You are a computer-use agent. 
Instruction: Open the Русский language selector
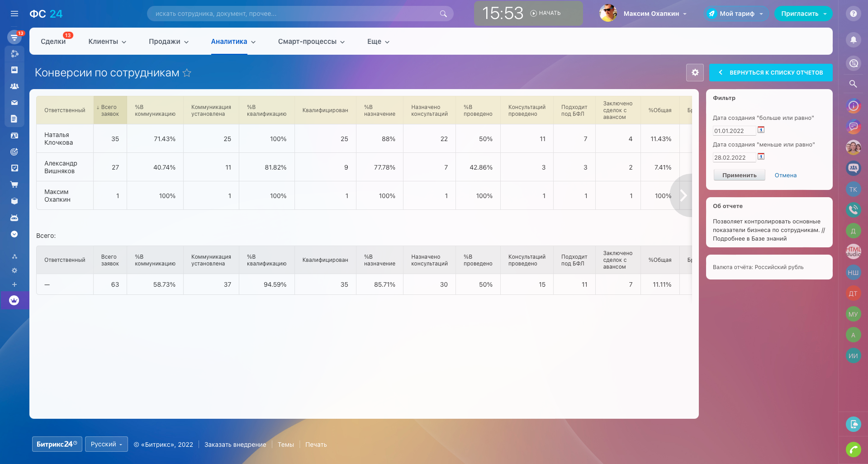(x=106, y=444)
